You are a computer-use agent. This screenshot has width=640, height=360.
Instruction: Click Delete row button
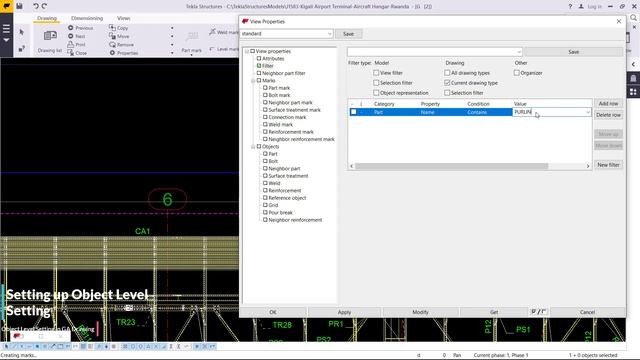click(608, 115)
